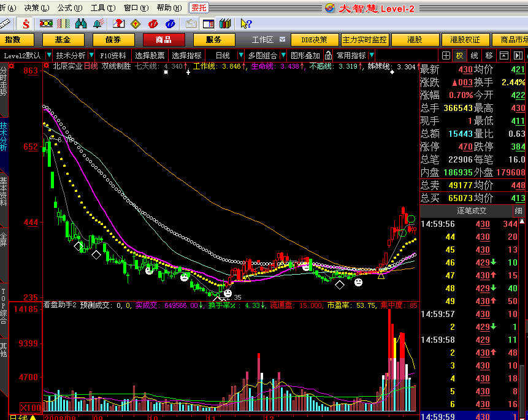Viewport: 528px width, 420px height.
Task: Click the traffic light signal icon
Action: [46, 23]
